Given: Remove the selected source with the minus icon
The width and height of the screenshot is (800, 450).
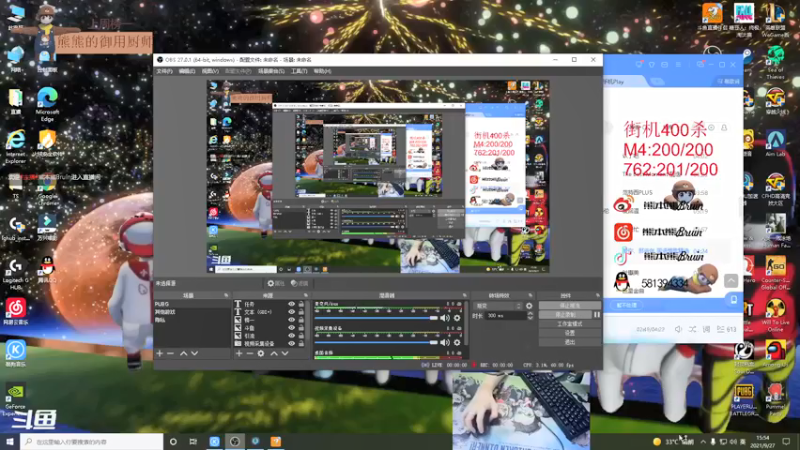Looking at the screenshot, I should [x=249, y=353].
